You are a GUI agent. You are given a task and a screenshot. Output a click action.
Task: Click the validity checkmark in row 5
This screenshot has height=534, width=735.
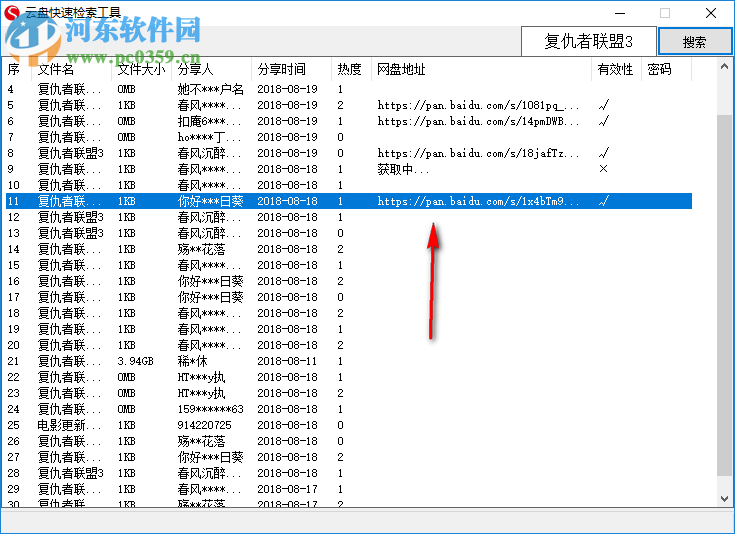coord(604,105)
